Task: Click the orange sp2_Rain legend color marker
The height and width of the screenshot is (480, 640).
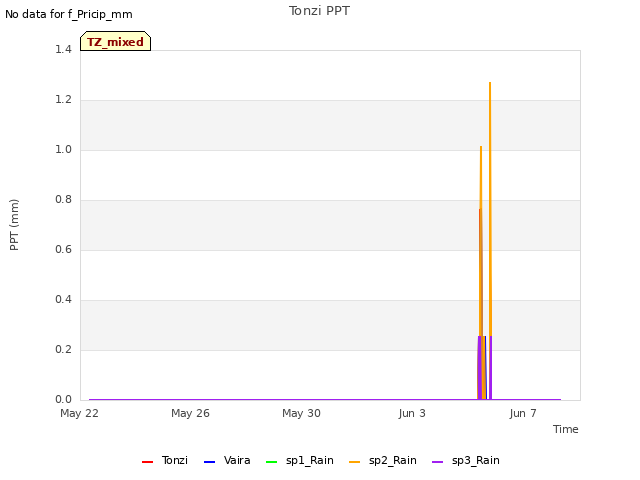Action: (355, 462)
